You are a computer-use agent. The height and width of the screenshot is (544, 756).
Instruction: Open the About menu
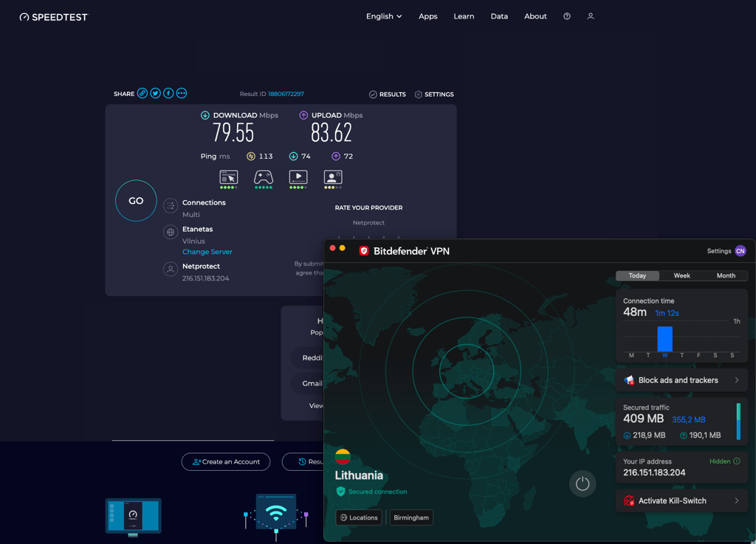tap(535, 16)
